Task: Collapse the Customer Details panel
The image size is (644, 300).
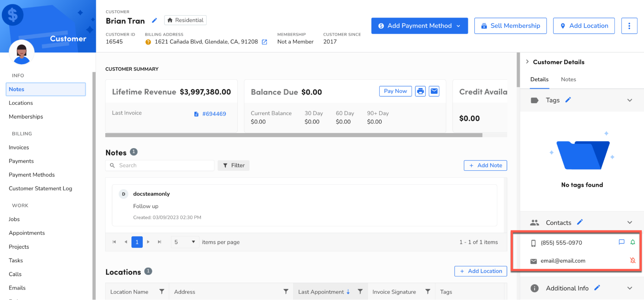Action: pyautogui.click(x=527, y=62)
